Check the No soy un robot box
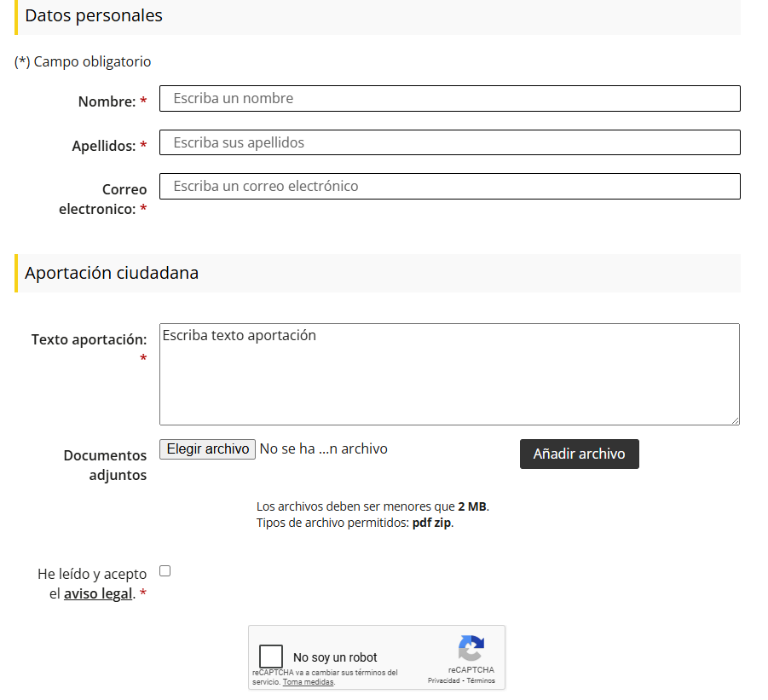 tap(271, 657)
